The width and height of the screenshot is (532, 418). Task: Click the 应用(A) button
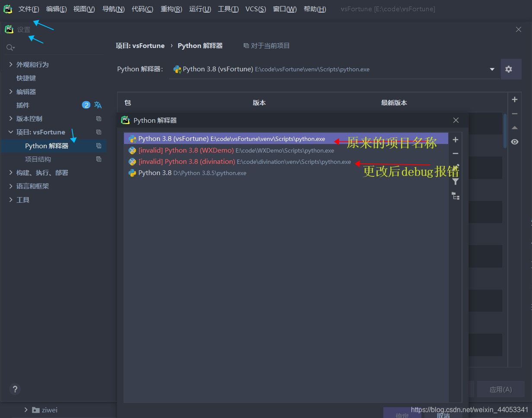click(x=500, y=389)
